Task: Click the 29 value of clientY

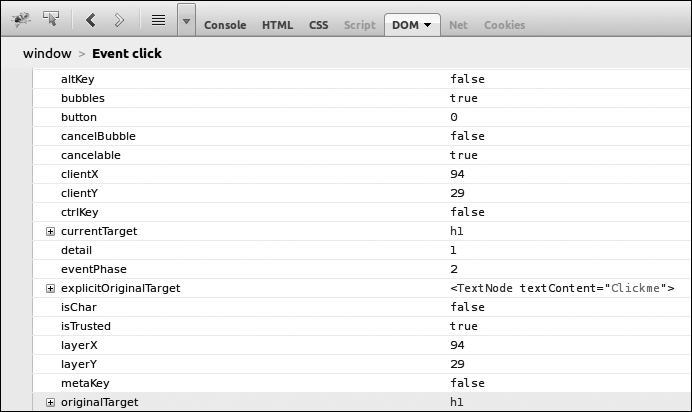Action: (x=457, y=193)
